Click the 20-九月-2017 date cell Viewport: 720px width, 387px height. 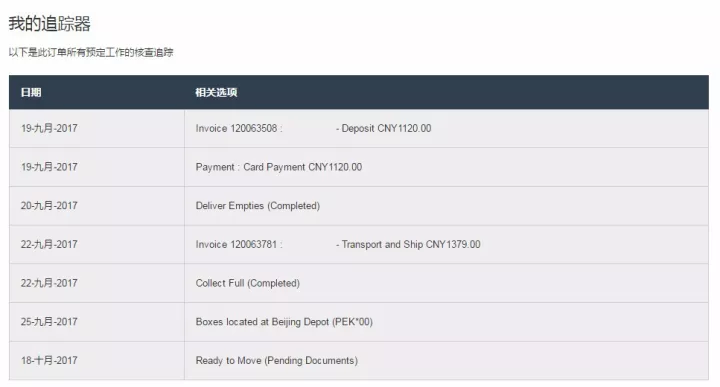[49, 206]
